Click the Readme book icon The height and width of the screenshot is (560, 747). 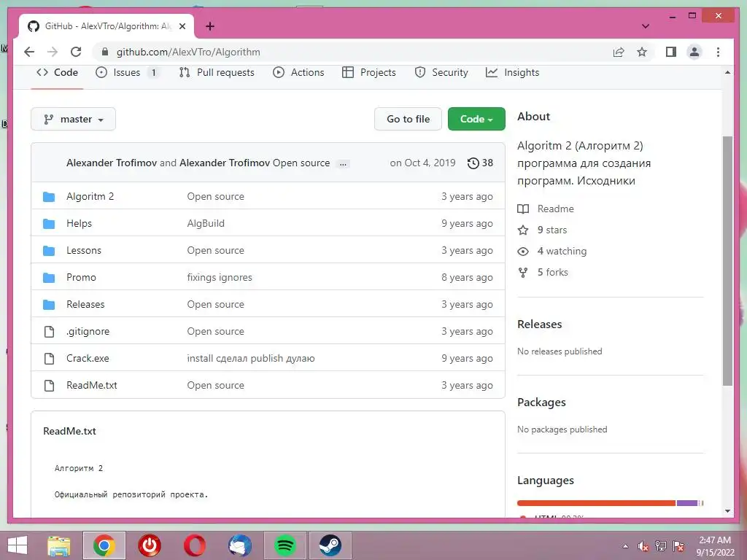coord(523,209)
